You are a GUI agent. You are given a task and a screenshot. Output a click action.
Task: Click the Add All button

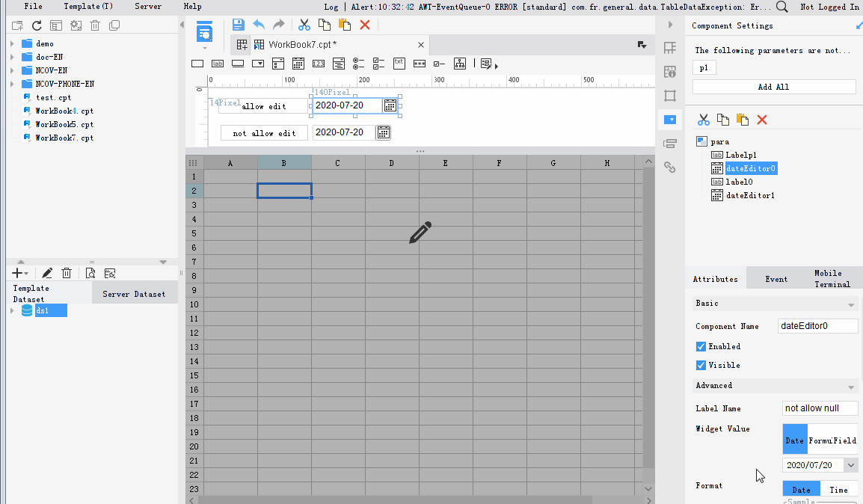point(774,87)
